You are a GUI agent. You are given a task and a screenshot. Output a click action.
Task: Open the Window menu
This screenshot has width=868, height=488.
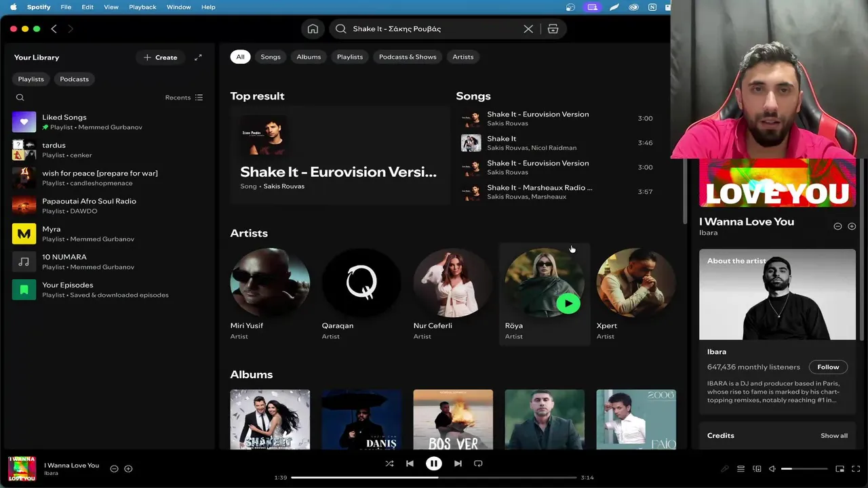[x=178, y=7]
